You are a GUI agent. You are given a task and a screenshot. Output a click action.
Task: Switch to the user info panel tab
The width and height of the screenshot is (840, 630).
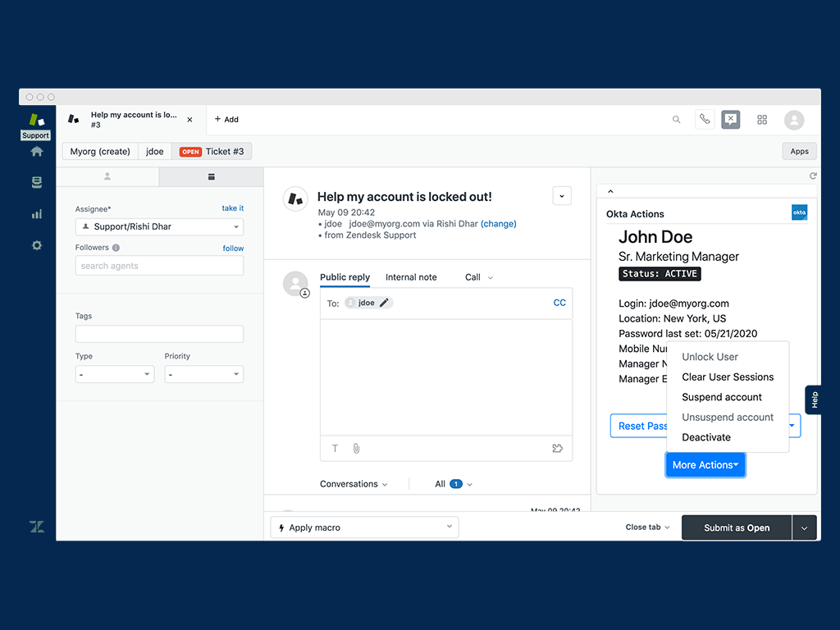pyautogui.click(x=107, y=176)
